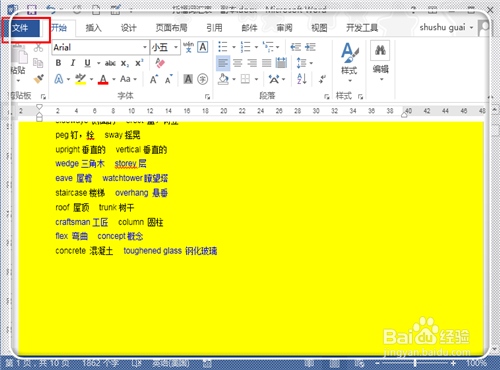Open the 编辑 (Editing) binoculars button
This screenshot has width=500, height=370.
(380, 62)
